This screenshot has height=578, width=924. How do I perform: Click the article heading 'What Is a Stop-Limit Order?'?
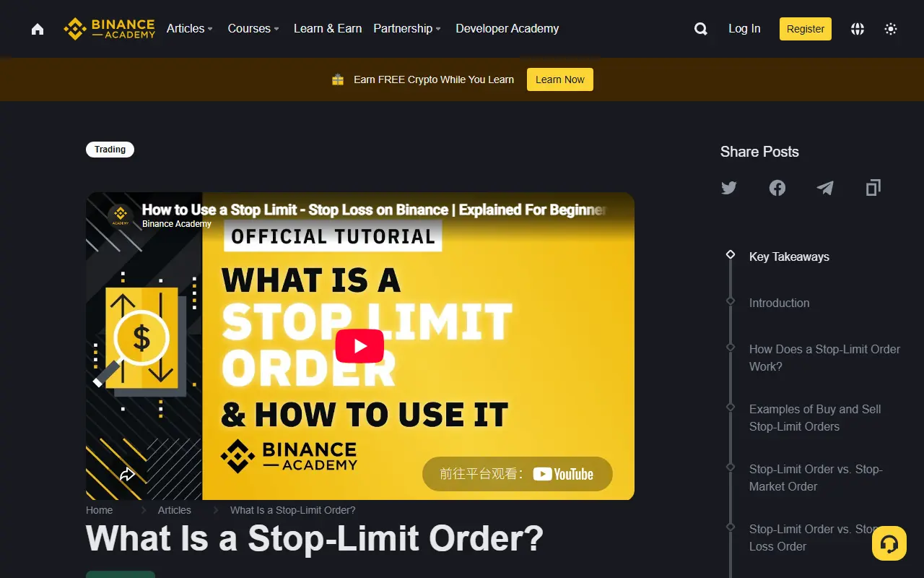tap(315, 539)
